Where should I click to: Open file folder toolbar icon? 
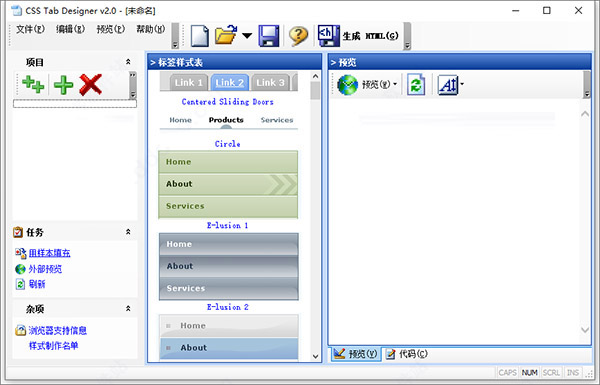point(226,36)
